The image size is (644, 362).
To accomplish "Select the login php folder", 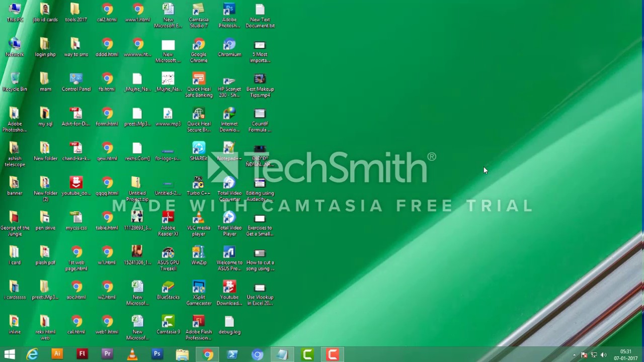I will pyautogui.click(x=45, y=48).
